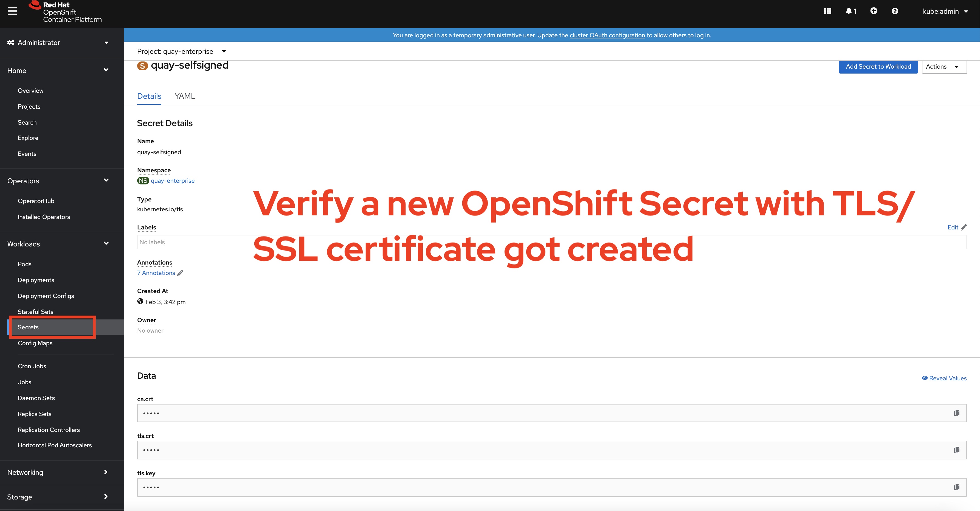Open Pods in the sidebar
The height and width of the screenshot is (511, 980).
click(x=24, y=264)
